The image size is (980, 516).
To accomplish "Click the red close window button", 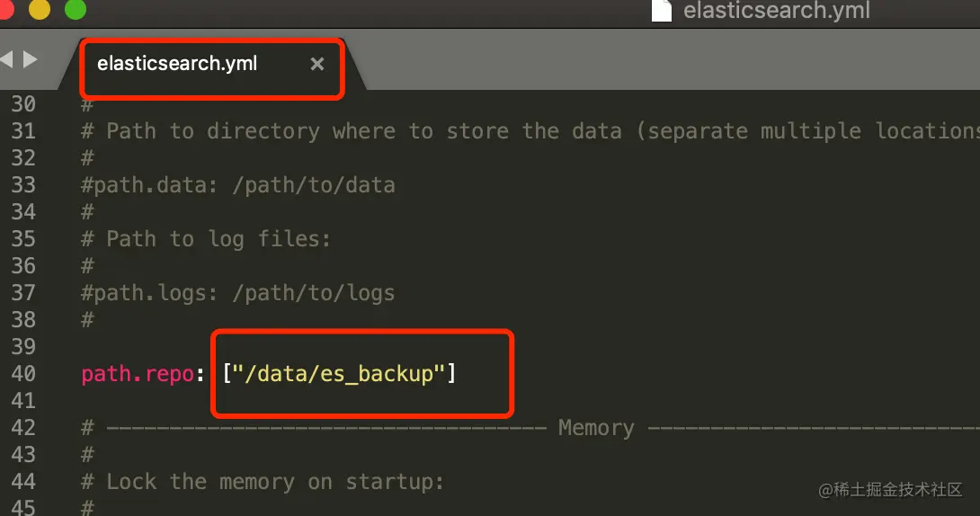I will (x=6, y=9).
